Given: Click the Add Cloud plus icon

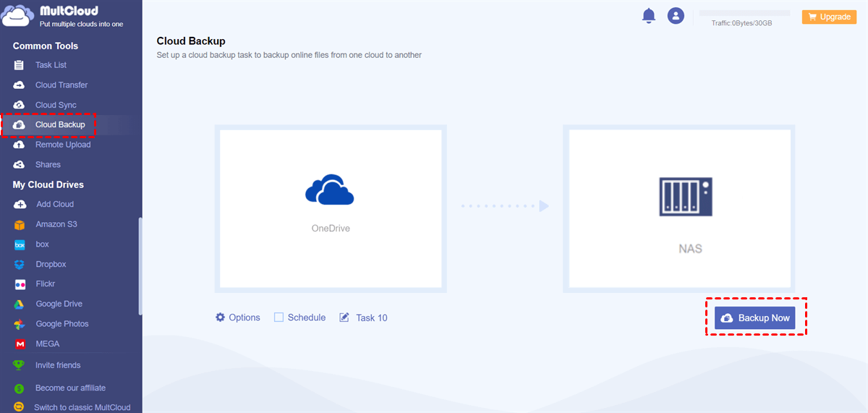Looking at the screenshot, I should coord(20,204).
